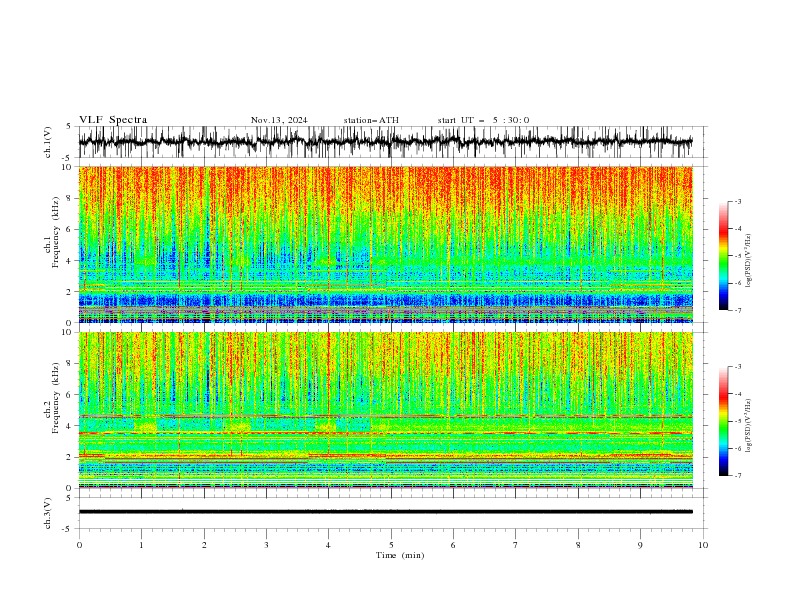Click time axis tick label "3"
The height and width of the screenshot is (612, 792).
[266, 545]
